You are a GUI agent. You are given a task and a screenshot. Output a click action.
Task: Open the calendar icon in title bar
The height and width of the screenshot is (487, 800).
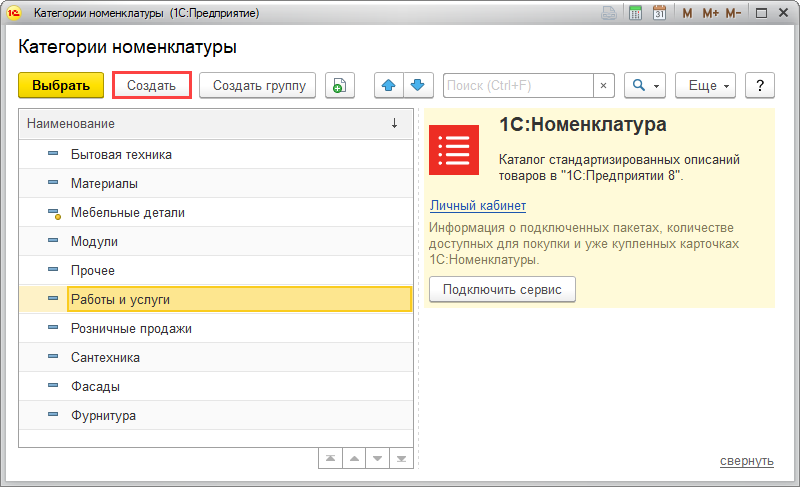660,13
